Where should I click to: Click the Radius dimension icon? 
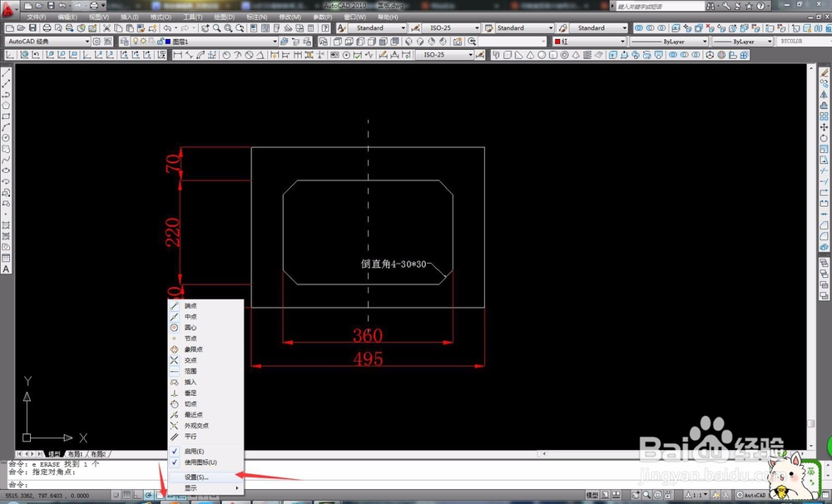[226, 55]
